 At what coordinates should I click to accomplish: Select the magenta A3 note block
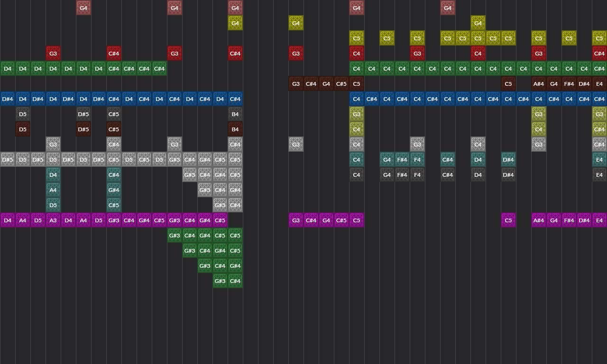point(53,220)
